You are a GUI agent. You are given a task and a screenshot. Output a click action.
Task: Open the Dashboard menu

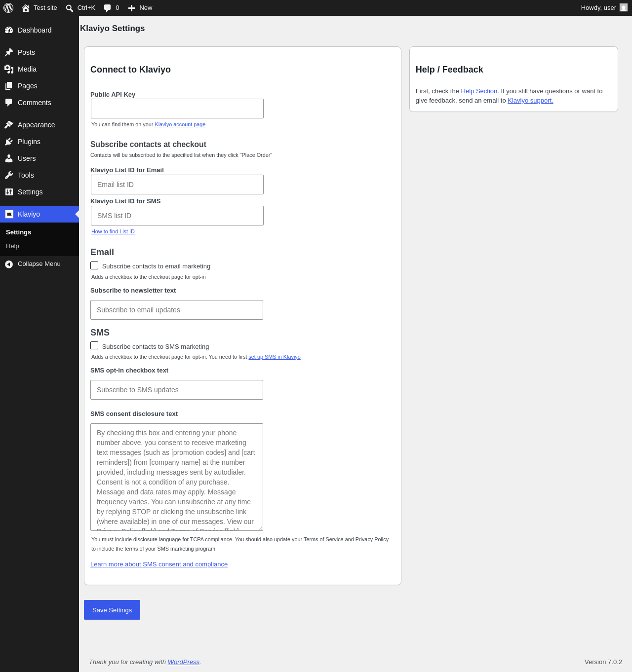(39, 30)
